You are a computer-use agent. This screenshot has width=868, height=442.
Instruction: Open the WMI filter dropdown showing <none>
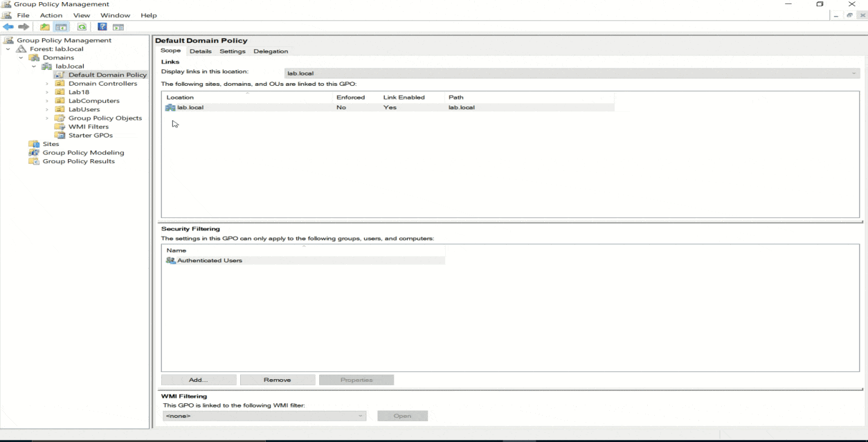pos(264,416)
